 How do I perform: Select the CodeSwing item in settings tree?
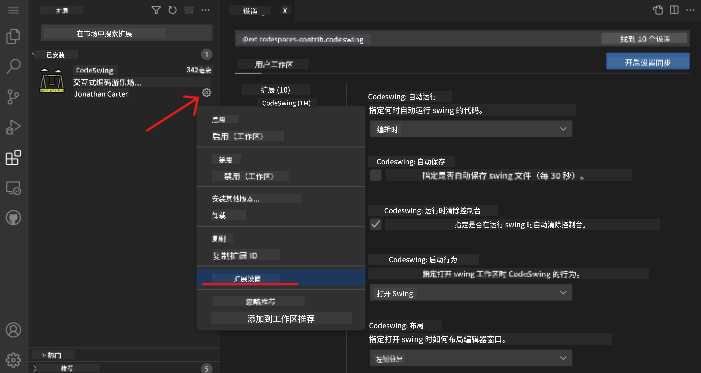pyautogui.click(x=286, y=103)
